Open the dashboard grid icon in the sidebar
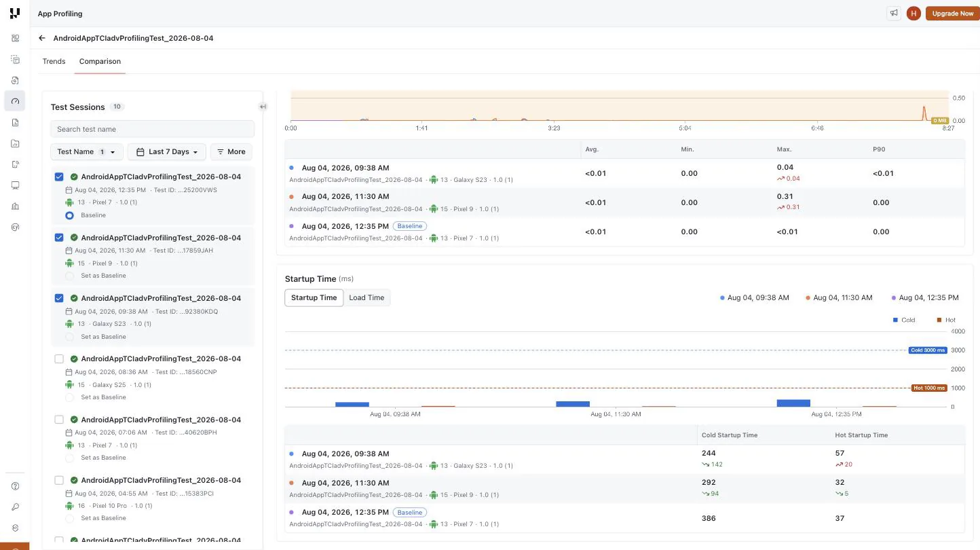This screenshot has width=980, height=550. click(x=15, y=39)
